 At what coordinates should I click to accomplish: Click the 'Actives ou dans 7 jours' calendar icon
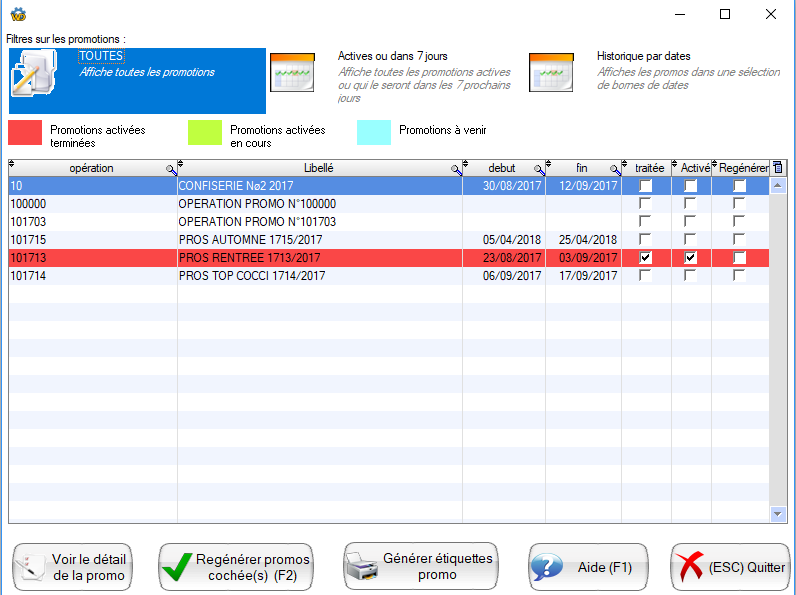(293, 72)
